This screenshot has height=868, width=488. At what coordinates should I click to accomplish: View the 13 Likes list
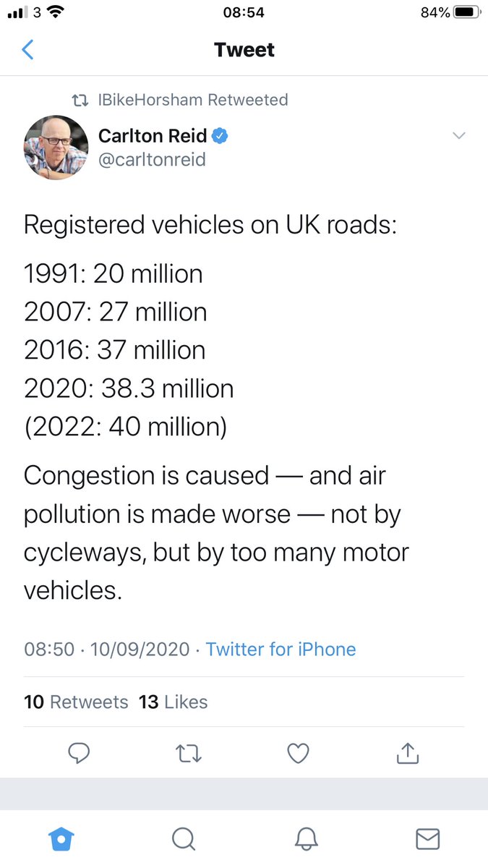click(173, 702)
